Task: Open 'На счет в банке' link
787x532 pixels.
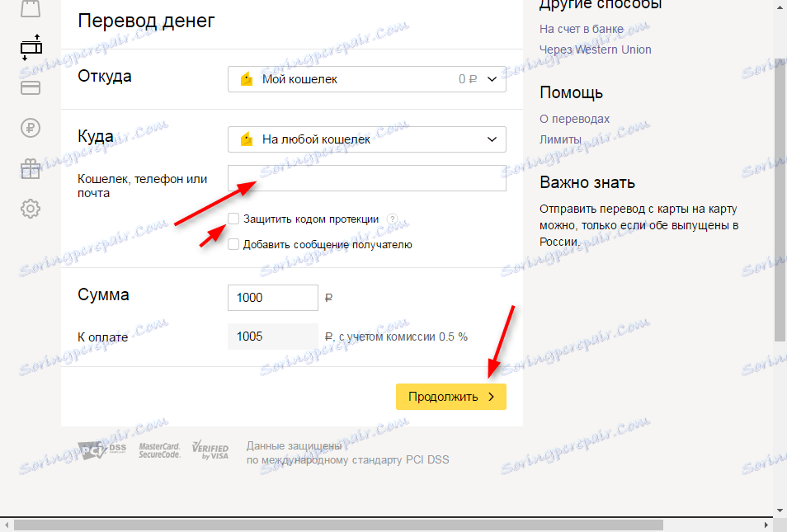Action: point(582,29)
